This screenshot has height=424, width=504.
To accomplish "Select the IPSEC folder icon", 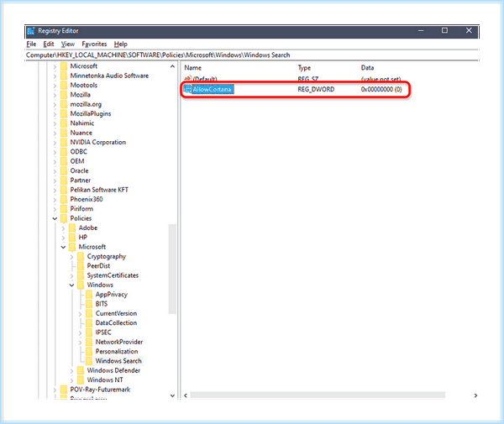I will click(x=89, y=332).
